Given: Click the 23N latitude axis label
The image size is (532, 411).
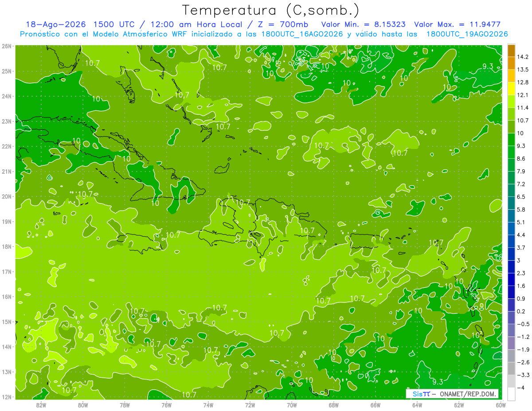Looking at the screenshot, I should [7, 121].
